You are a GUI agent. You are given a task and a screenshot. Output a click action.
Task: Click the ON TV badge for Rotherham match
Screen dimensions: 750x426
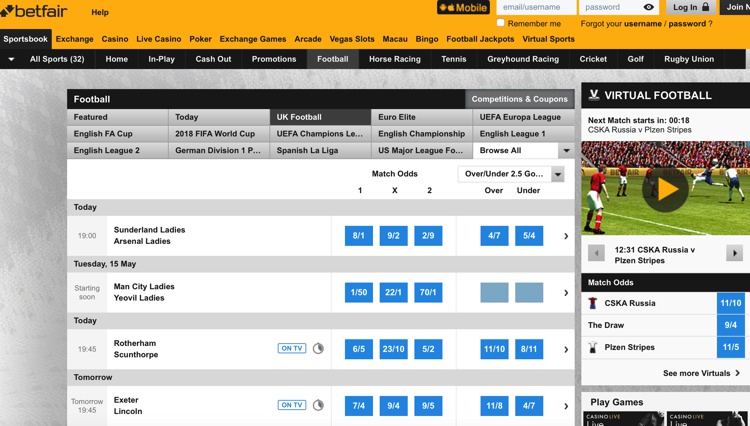click(292, 349)
